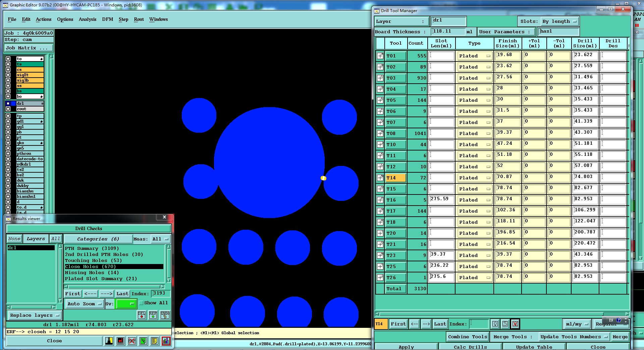The height and width of the screenshot is (350, 644).
Task: Open the histogram chart icon
Action: [x=166, y=341]
